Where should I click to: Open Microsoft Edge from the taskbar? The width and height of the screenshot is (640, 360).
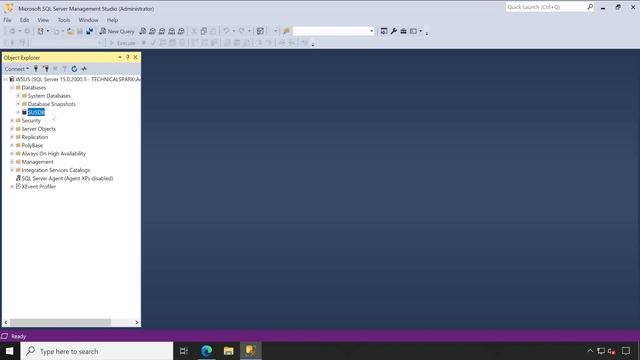[x=207, y=351]
